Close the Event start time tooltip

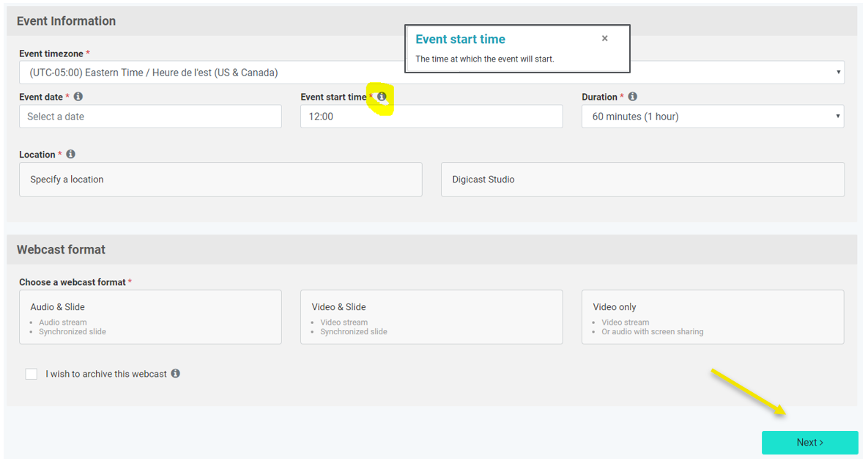tap(604, 39)
